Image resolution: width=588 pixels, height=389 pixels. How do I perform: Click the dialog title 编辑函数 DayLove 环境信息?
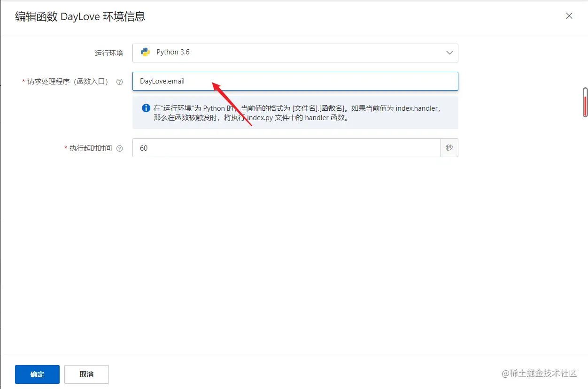click(x=80, y=16)
